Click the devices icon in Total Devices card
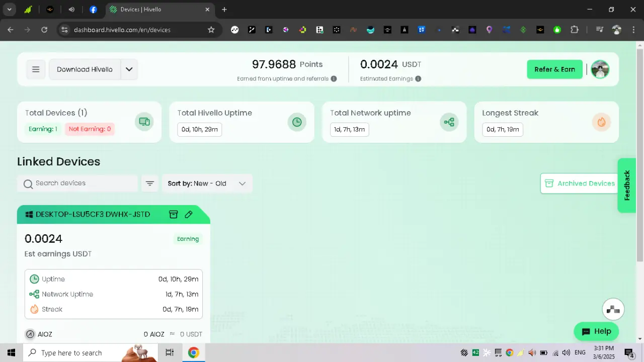 [x=144, y=122]
